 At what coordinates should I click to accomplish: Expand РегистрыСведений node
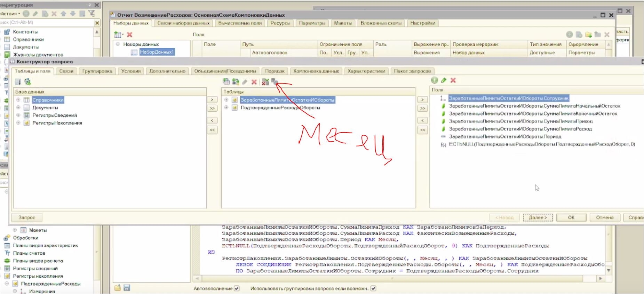tap(18, 115)
